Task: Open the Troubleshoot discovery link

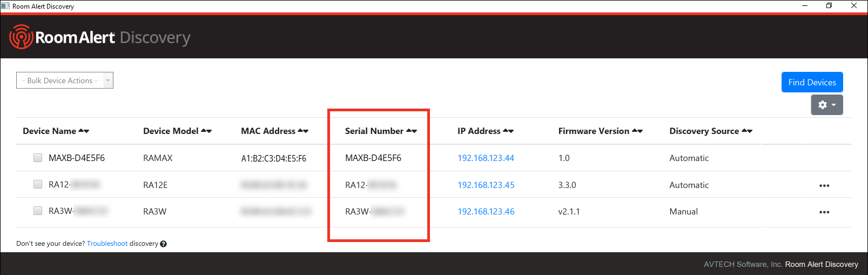Action: click(107, 244)
